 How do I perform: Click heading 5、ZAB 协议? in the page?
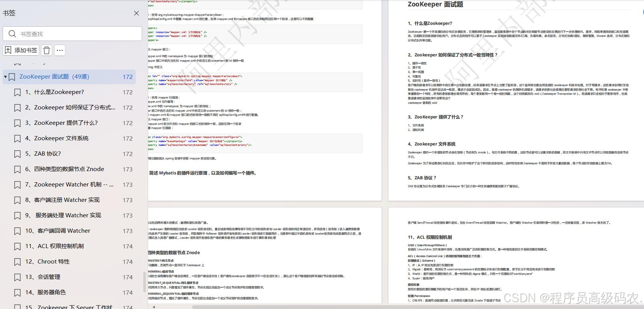(422, 178)
